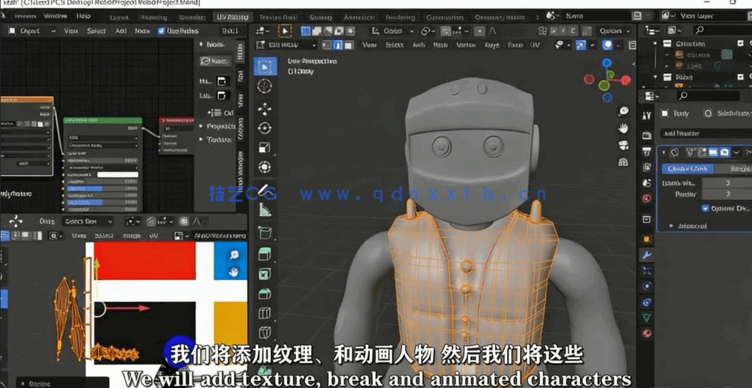752x388 pixels.
Task: Open Vertex menu in viewport header
Action: tap(465, 45)
